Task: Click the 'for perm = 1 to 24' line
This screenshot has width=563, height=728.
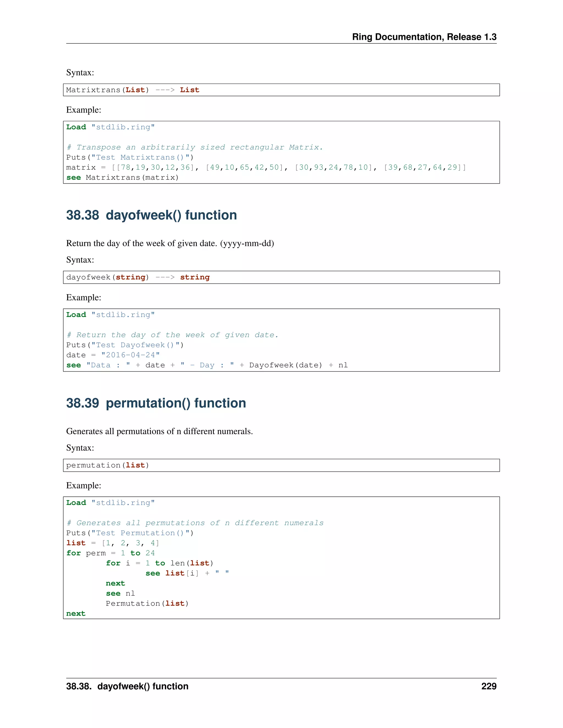Action: click(x=111, y=553)
